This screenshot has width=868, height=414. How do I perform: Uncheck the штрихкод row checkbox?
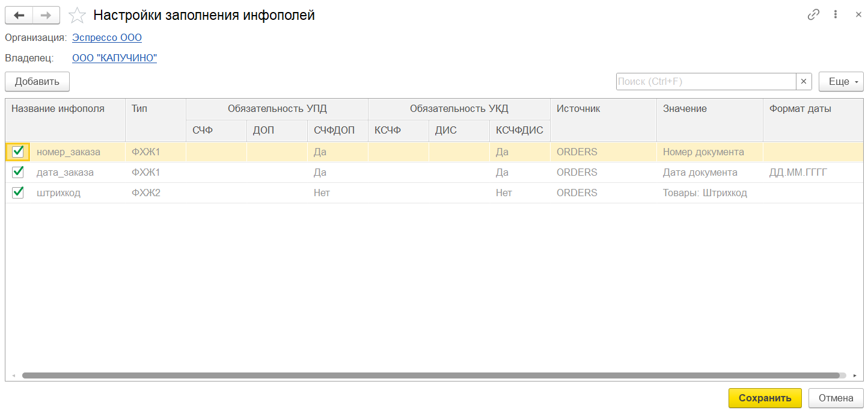pos(18,193)
